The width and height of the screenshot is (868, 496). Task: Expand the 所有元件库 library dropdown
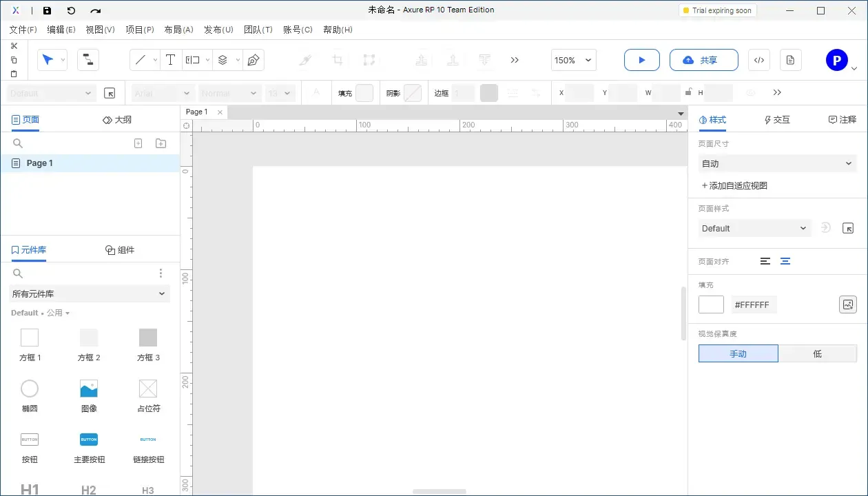pyautogui.click(x=89, y=293)
